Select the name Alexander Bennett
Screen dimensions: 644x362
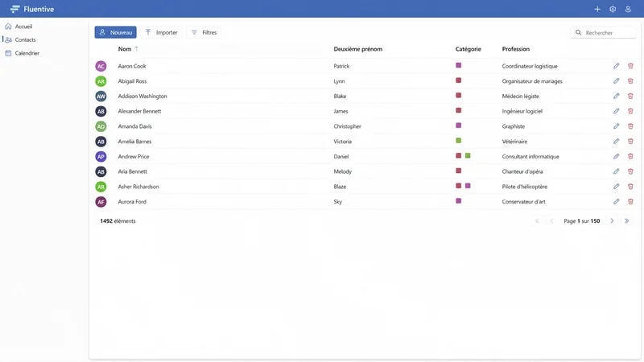139,111
